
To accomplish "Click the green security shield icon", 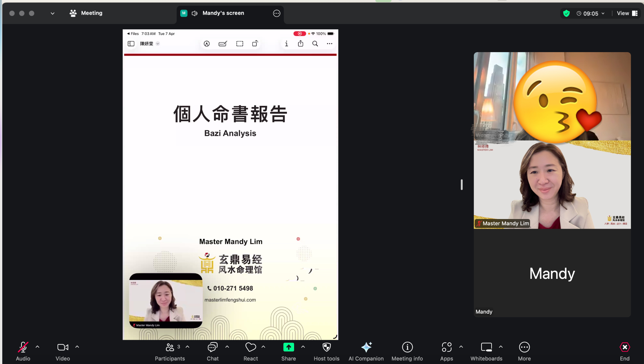I will click(566, 13).
